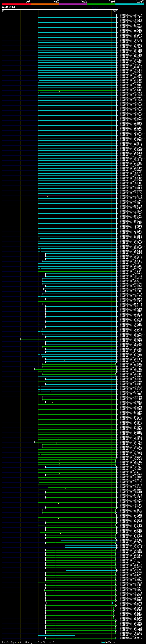Select the UniRef100_A5ALB2 entry
Image resolution: width=146 pixels, height=644 pixels.
coord(131,20)
